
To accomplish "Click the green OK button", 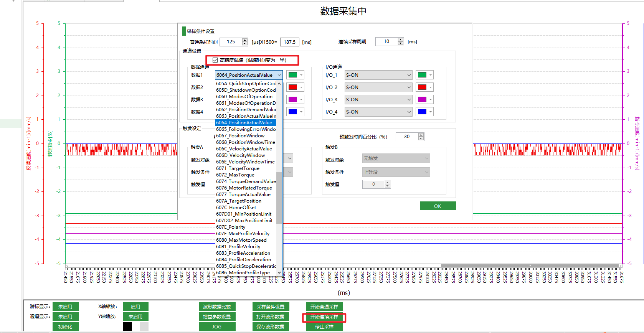I will (x=438, y=206).
